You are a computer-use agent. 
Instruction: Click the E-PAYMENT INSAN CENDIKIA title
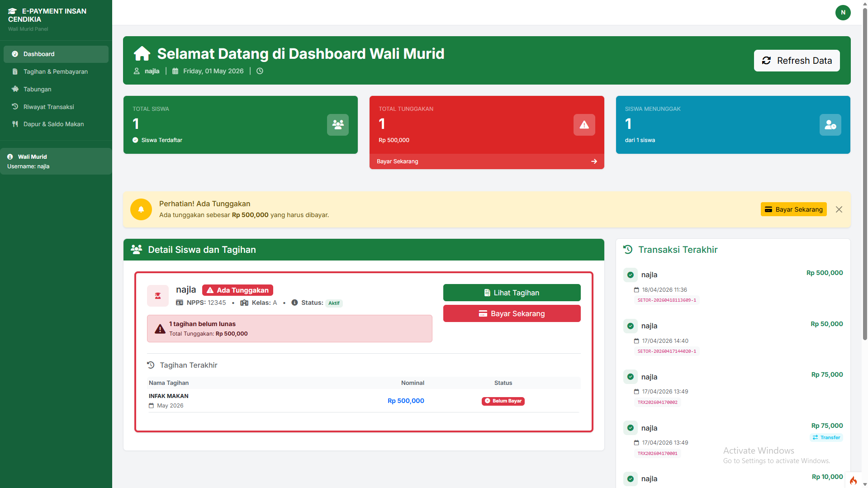tap(47, 15)
